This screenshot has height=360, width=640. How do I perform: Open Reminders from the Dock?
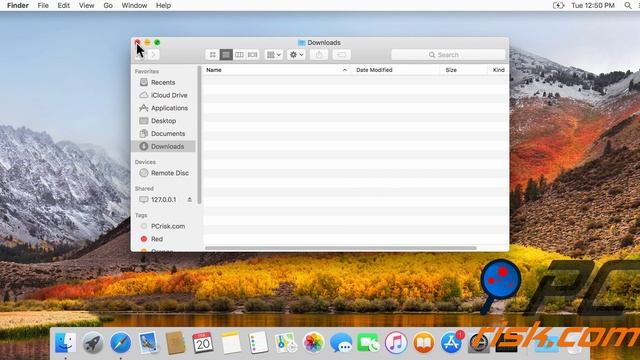(258, 342)
